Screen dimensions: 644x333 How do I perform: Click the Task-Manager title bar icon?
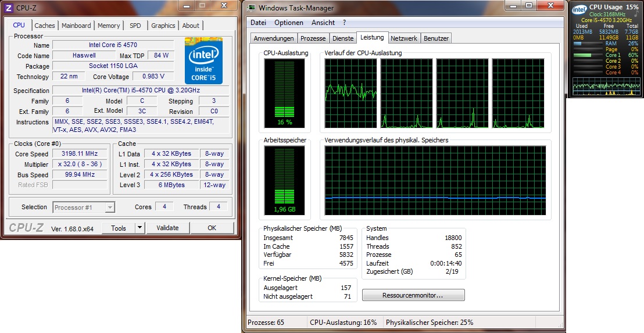(x=251, y=8)
